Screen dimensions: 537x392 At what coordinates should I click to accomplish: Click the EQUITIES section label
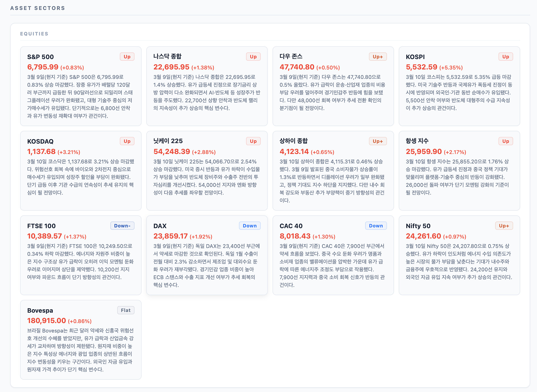[34, 34]
